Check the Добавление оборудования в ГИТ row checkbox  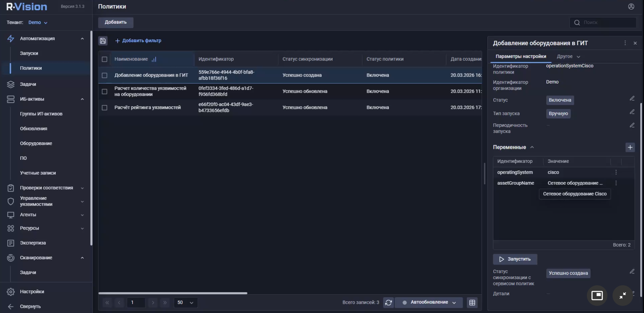(105, 75)
